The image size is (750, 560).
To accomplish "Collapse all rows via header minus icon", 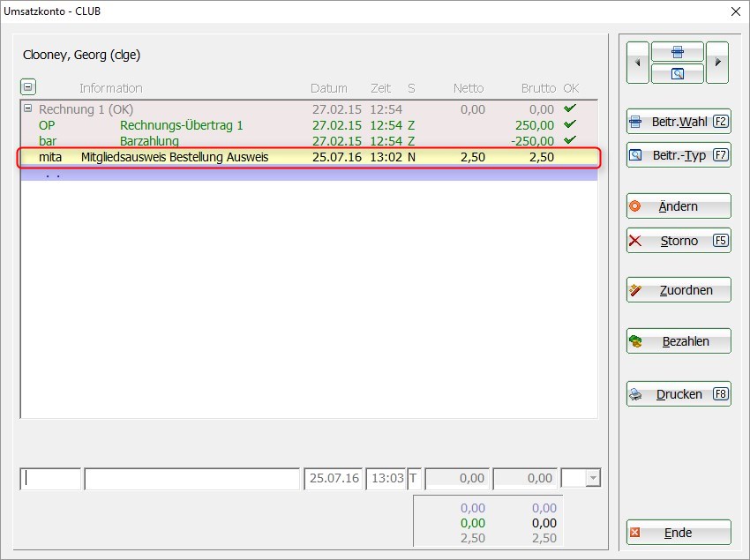I will click(x=28, y=87).
